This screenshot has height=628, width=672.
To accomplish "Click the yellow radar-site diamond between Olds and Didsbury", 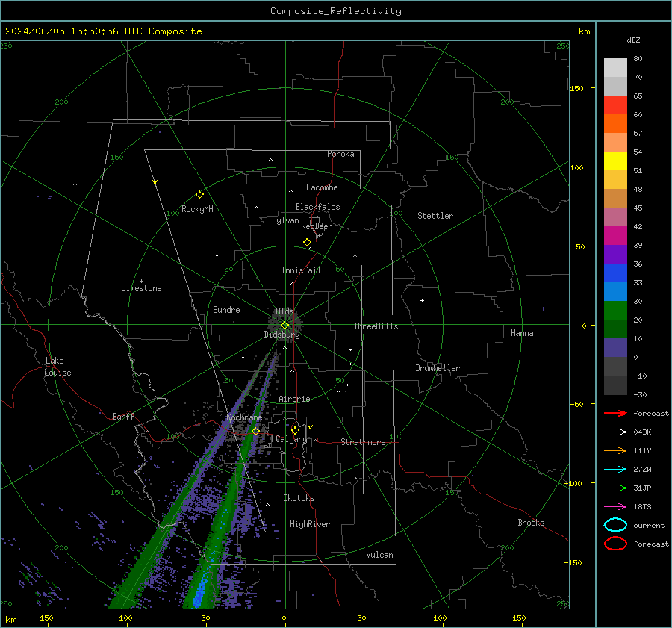I will (x=284, y=326).
